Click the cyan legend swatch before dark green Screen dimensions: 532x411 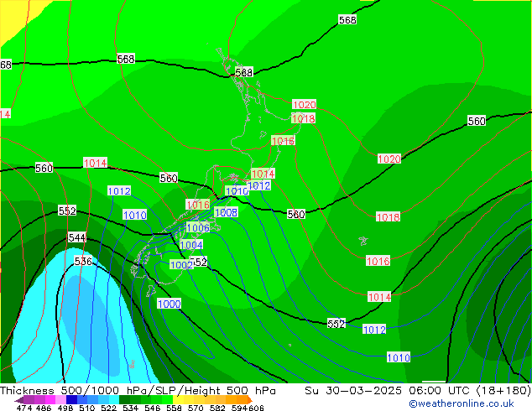point(114,400)
